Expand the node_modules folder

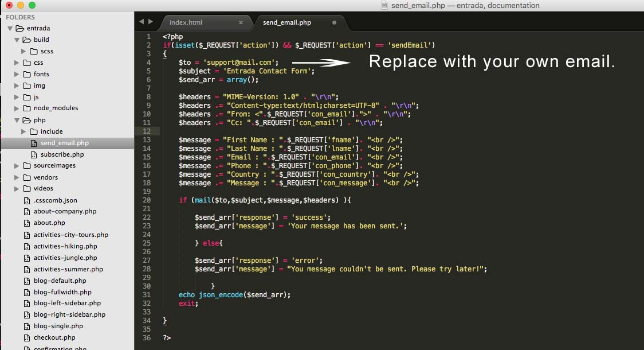(17, 108)
